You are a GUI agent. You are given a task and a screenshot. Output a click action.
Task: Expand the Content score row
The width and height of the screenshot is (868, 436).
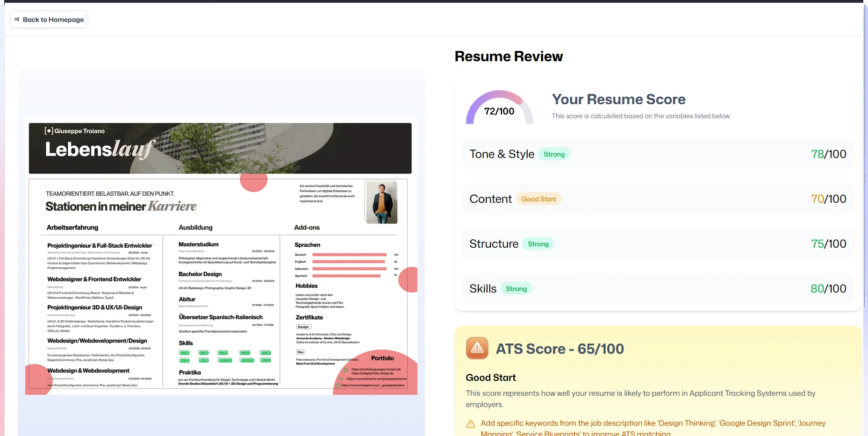tap(657, 199)
